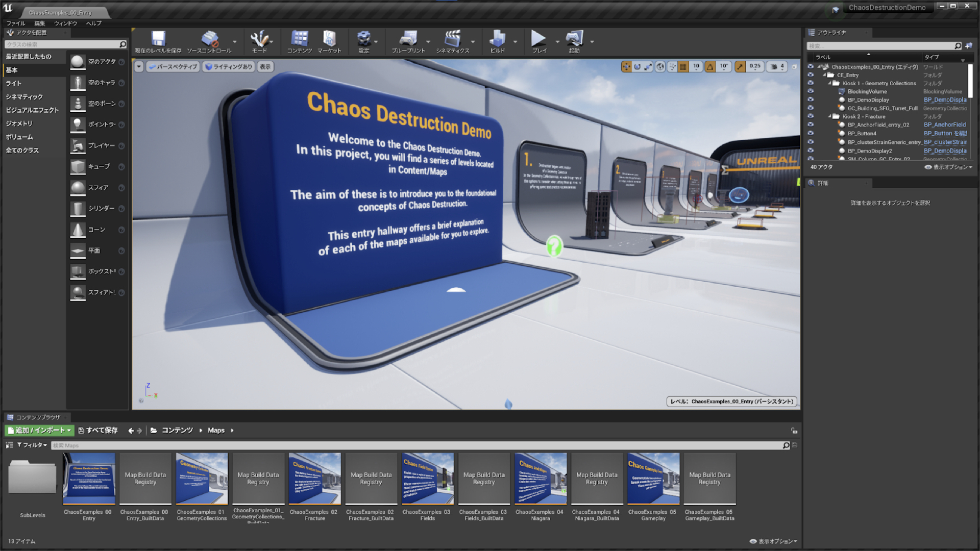Click the Cone (コーン) shape icon
Viewport: 980px width, 551px height.
pyautogui.click(x=78, y=230)
